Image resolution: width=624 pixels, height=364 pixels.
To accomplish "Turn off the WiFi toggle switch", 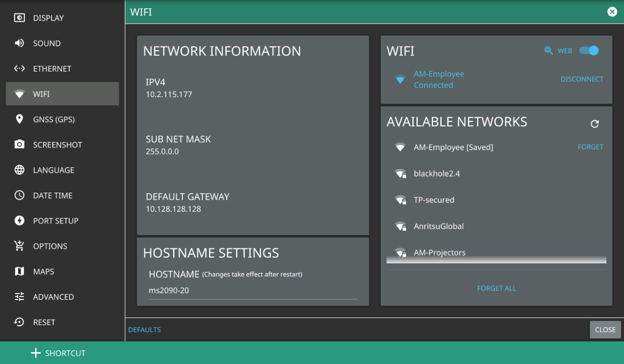I will tap(589, 51).
